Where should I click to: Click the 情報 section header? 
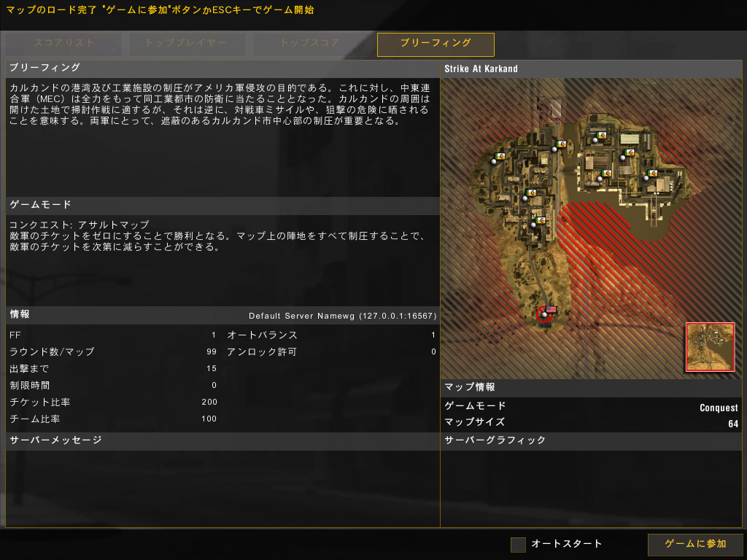(x=20, y=314)
